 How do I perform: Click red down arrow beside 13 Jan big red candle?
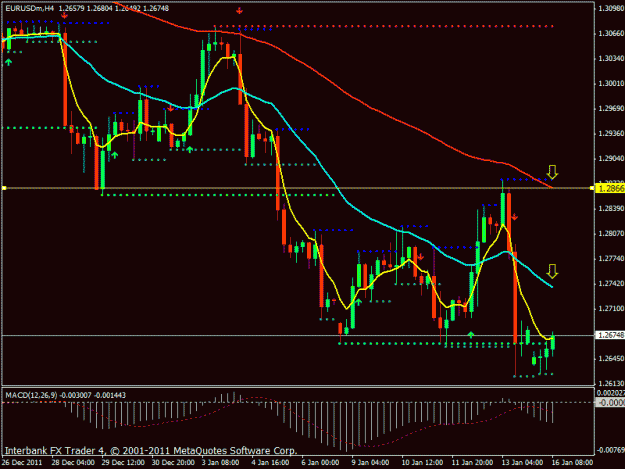[515, 217]
